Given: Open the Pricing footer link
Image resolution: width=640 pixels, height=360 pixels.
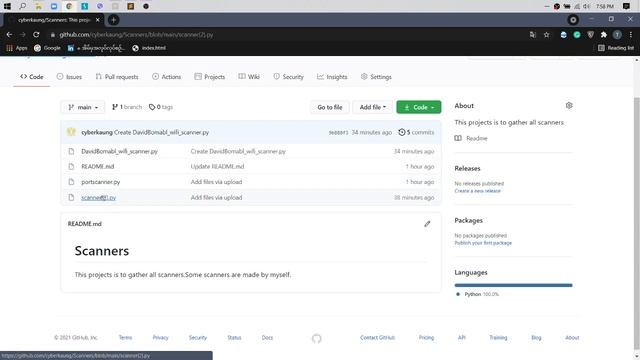Looking at the screenshot, I should (x=426, y=338).
